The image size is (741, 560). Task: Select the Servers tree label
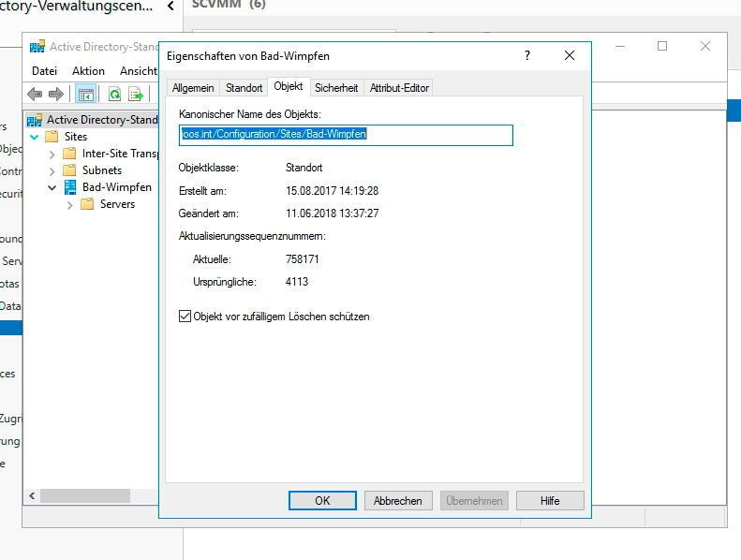[117, 204]
